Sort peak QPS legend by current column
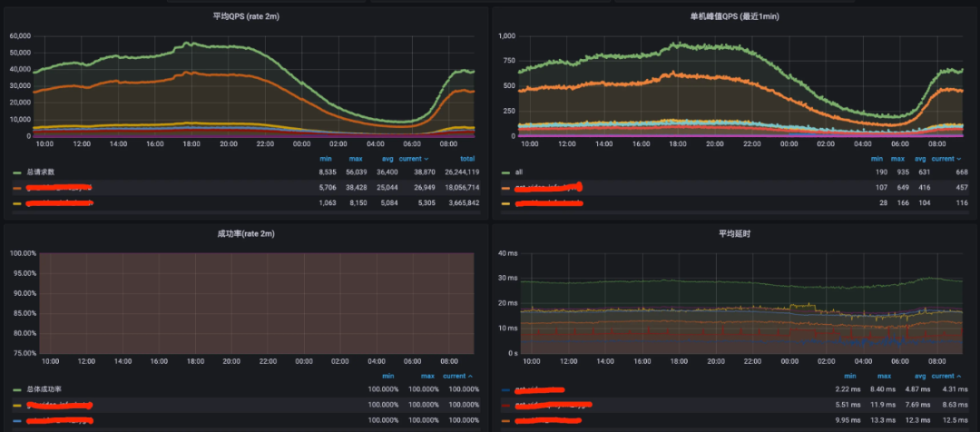 point(946,159)
